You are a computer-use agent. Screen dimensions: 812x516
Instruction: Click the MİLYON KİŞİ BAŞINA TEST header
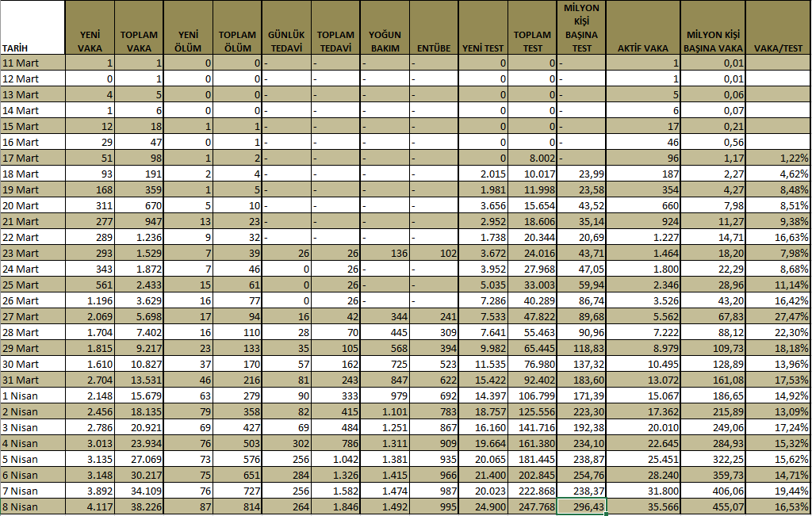pos(581,28)
